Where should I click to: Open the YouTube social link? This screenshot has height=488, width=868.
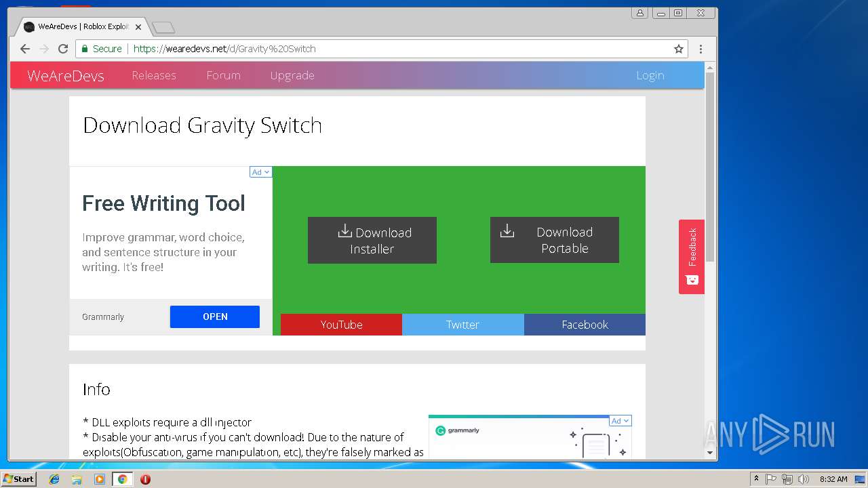341,325
